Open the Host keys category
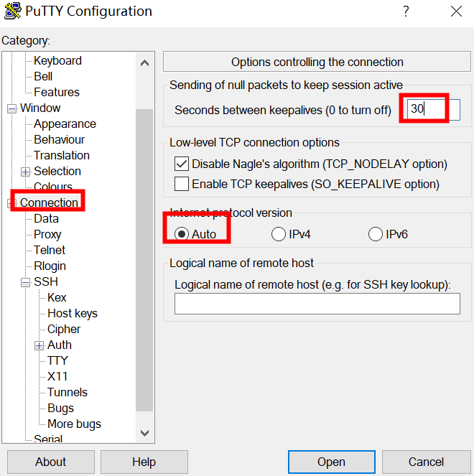This screenshot has width=474, height=476. point(73,313)
